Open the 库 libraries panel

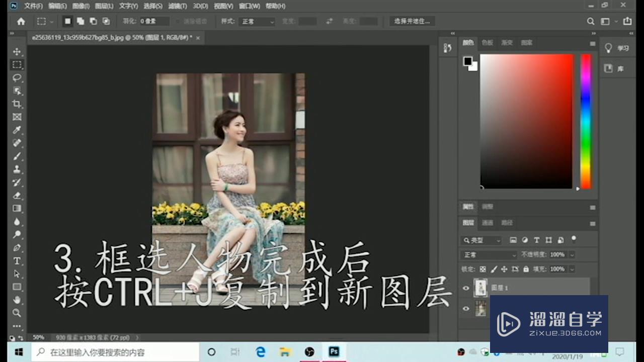(615, 68)
